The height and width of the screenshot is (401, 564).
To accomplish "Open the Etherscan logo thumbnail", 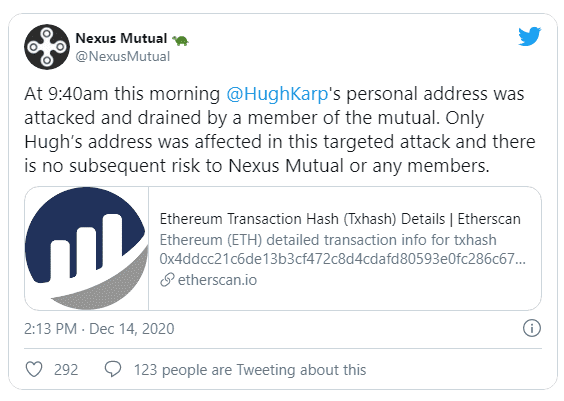I will (x=87, y=248).
